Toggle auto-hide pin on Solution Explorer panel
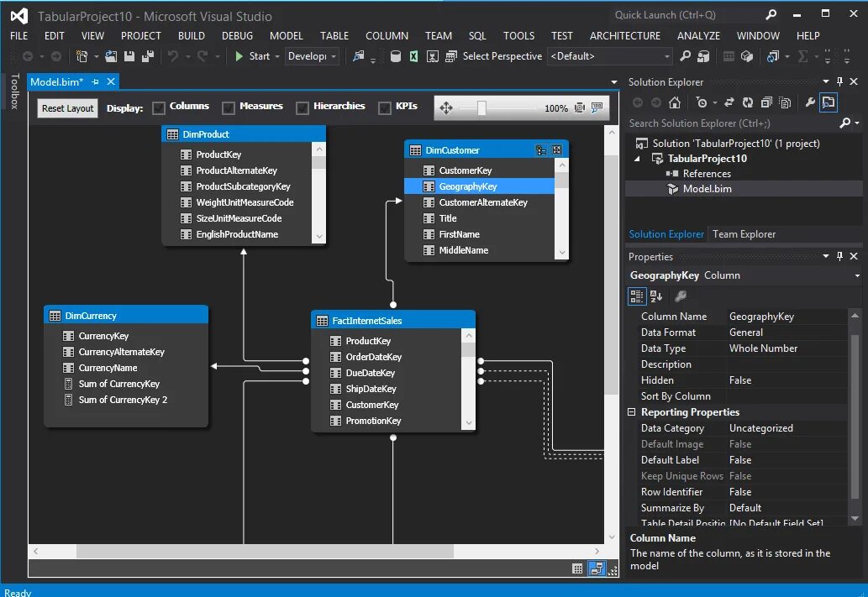Screen dimensions: 868x597 839,81
